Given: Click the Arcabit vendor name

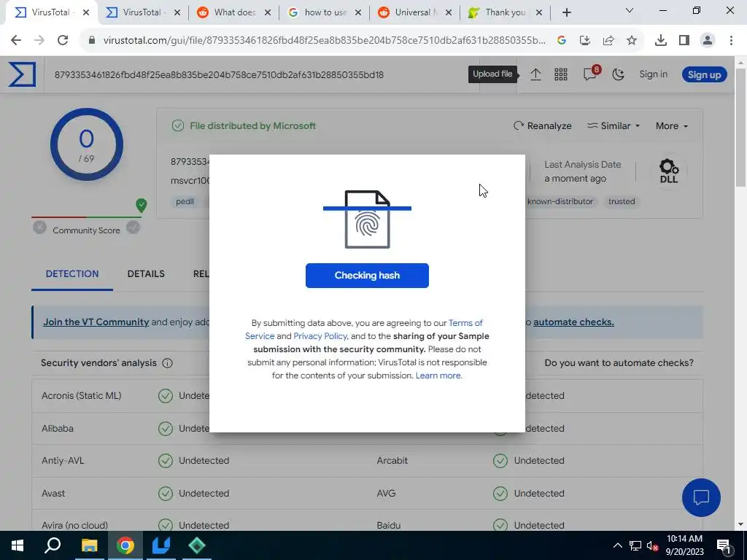Looking at the screenshot, I should [x=392, y=461].
